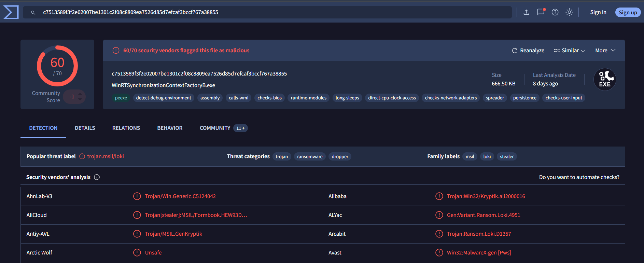Open the help question mark icon
The height and width of the screenshot is (263, 644).
[x=555, y=12]
